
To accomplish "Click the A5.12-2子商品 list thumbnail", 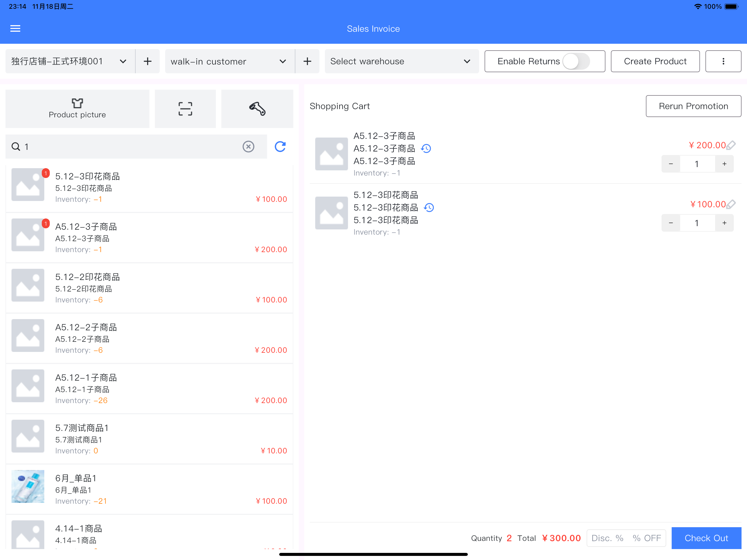I will coord(28,336).
